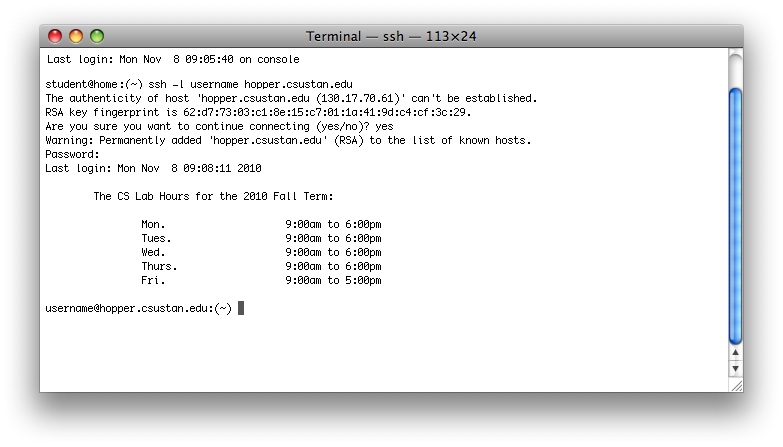Click the IP address 130.17.70.61

coord(358,98)
